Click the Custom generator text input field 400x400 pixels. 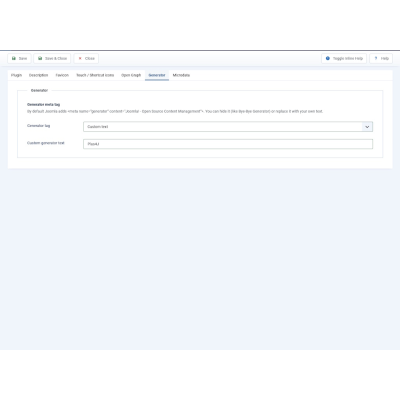coord(228,144)
